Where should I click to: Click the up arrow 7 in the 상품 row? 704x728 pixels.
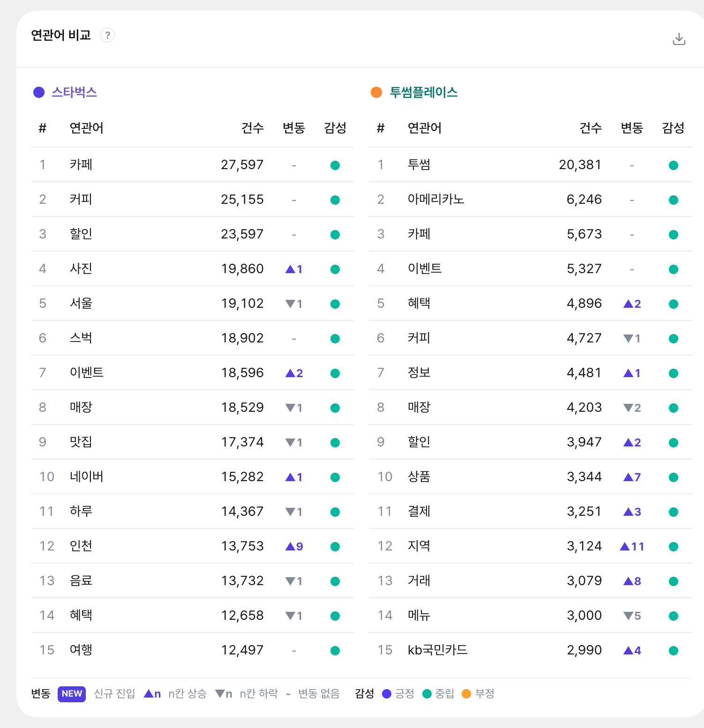632,477
